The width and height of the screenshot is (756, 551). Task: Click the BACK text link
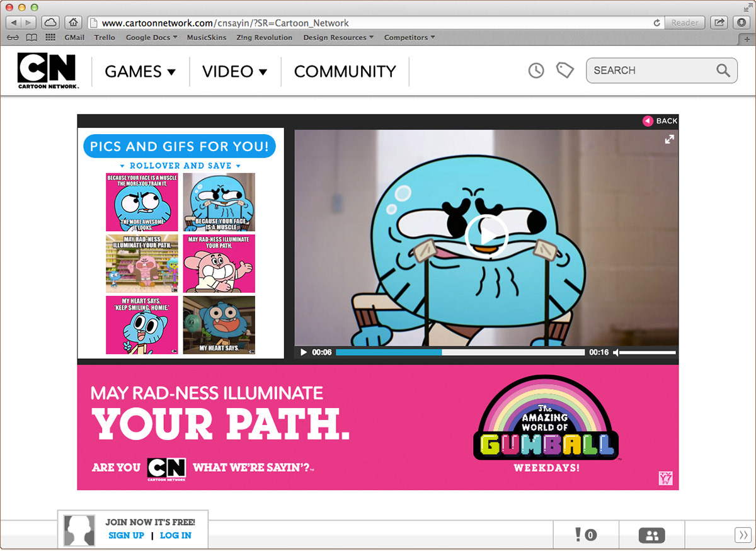[x=667, y=121]
